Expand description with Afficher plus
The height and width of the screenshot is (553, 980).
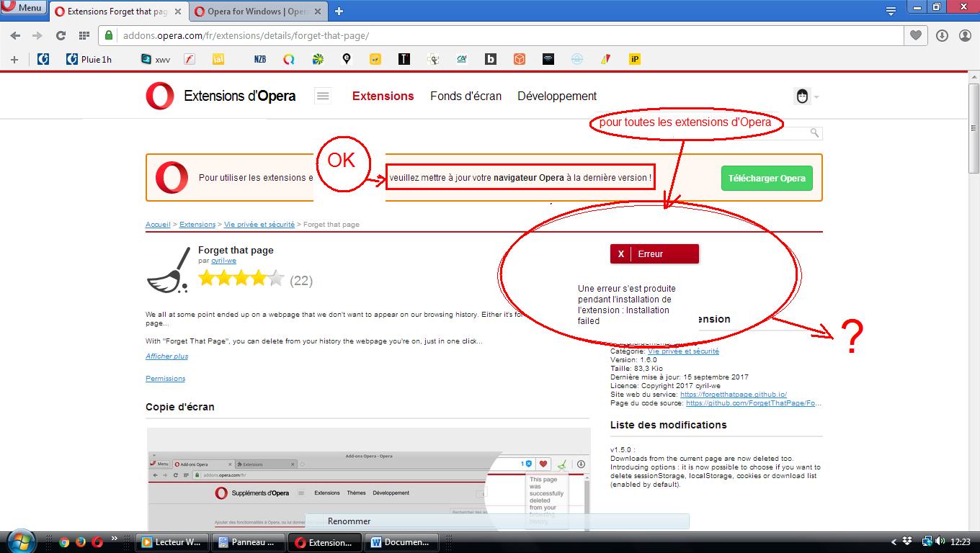(x=166, y=356)
